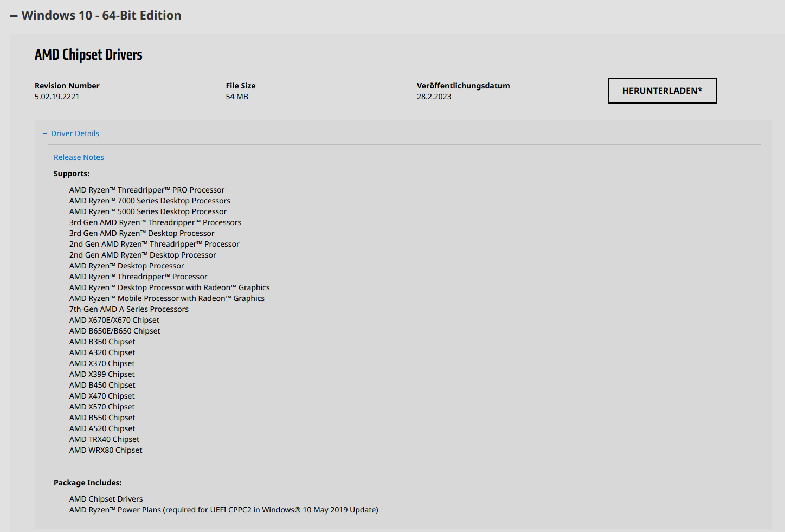This screenshot has width=785, height=532.
Task: Select 3rd Gen AMD Ryzen Desktop Processor
Action: [x=141, y=233]
